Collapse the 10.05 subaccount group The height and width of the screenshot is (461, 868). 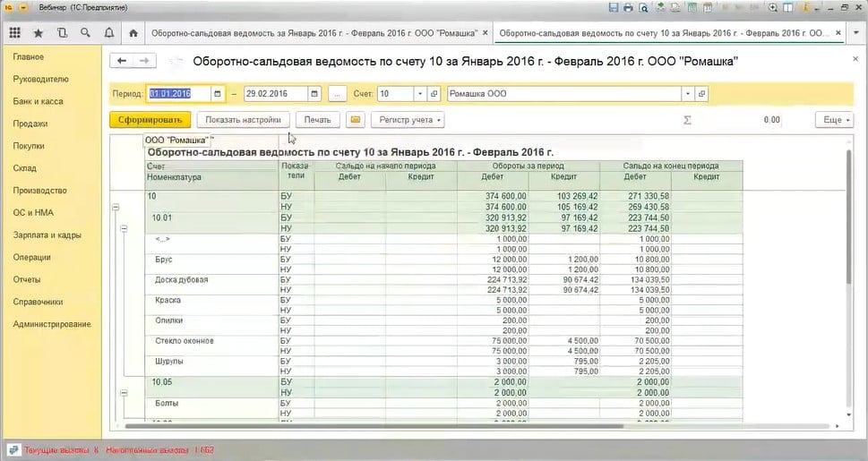[x=124, y=392]
